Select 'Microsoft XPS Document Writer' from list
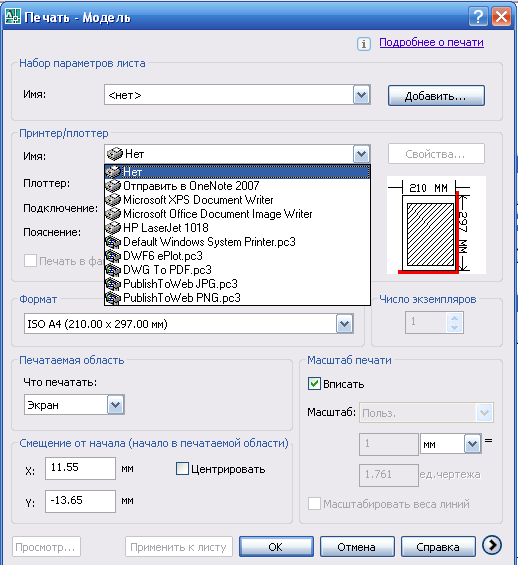This screenshot has width=518, height=565. click(x=237, y=200)
